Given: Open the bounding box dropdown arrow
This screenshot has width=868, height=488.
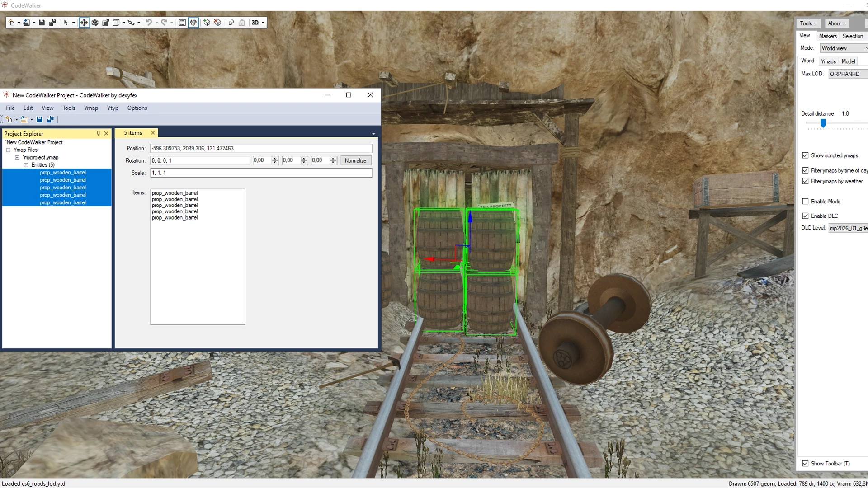Looking at the screenshot, I should pyautogui.click(x=124, y=23).
